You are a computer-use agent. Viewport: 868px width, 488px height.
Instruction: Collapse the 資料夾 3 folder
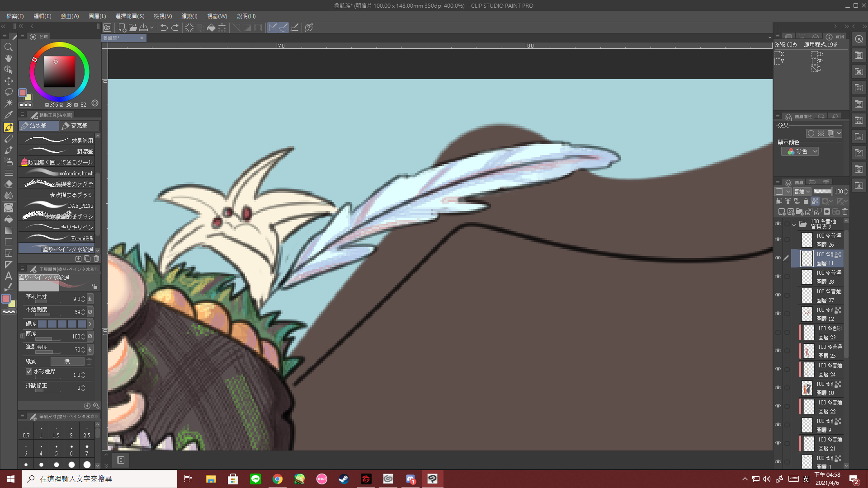pyautogui.click(x=794, y=224)
